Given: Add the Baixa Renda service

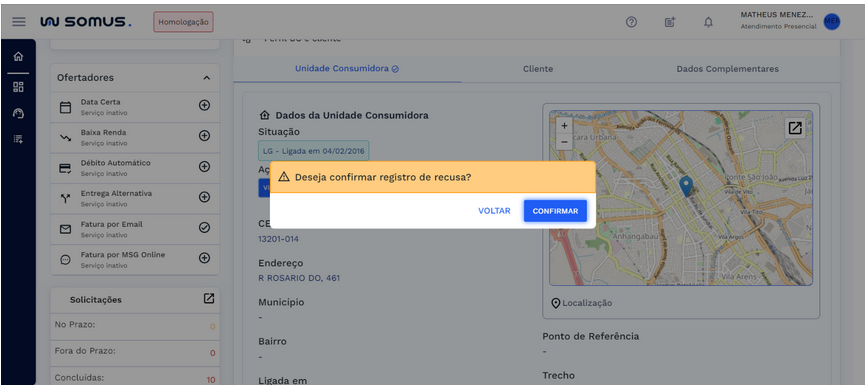Looking at the screenshot, I should (x=204, y=136).
